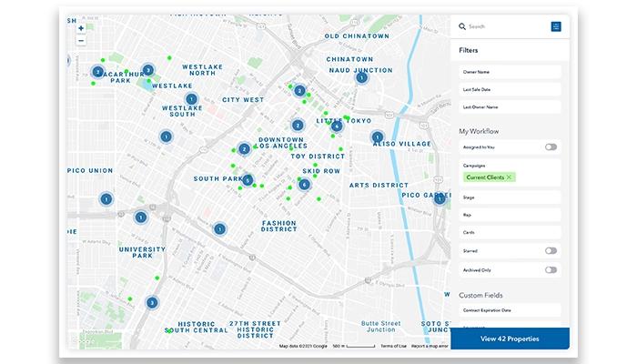Zoom out the map with minus button
Viewport: 637px width, 364px height.
(81, 41)
